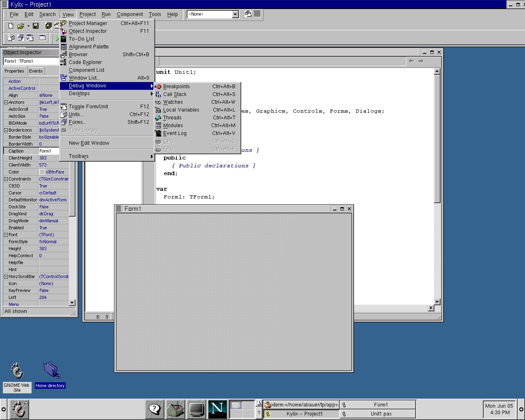Choose Object Inspector from View menu
The height and width of the screenshot is (420, 525).
(x=107, y=31)
